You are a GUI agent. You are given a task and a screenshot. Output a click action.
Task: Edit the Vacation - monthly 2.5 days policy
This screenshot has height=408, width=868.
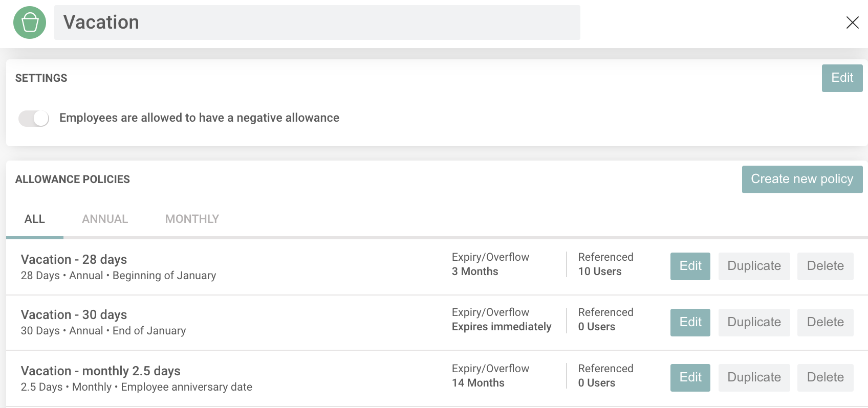click(x=690, y=377)
